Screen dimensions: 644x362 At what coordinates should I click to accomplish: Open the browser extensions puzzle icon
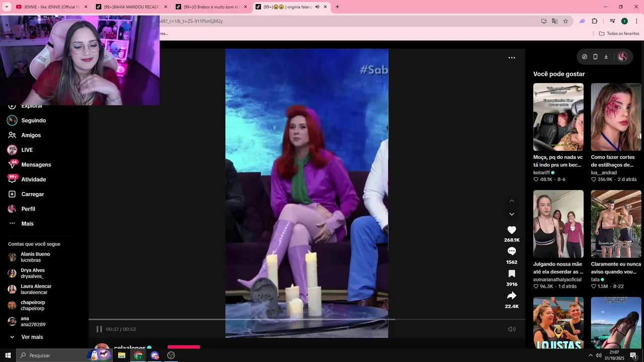point(594,21)
